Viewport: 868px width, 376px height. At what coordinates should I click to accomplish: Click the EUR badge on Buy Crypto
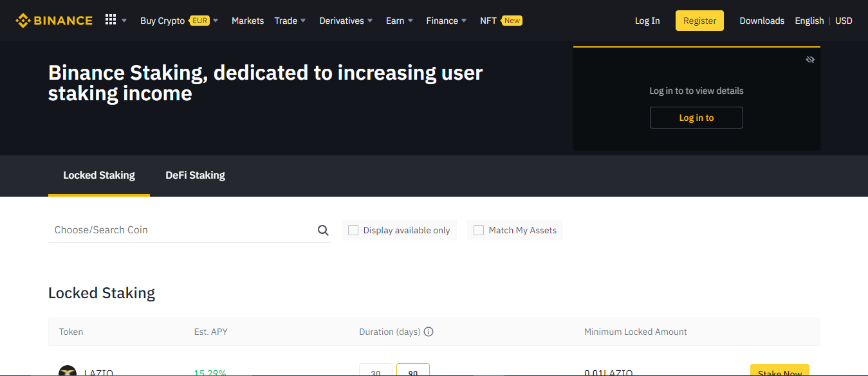(200, 21)
